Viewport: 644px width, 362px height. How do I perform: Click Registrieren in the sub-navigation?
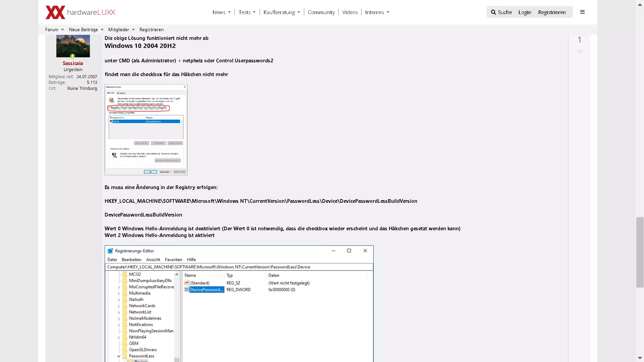pyautogui.click(x=152, y=30)
